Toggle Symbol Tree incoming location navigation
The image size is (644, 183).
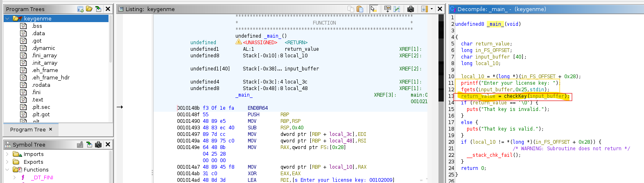pos(89,145)
